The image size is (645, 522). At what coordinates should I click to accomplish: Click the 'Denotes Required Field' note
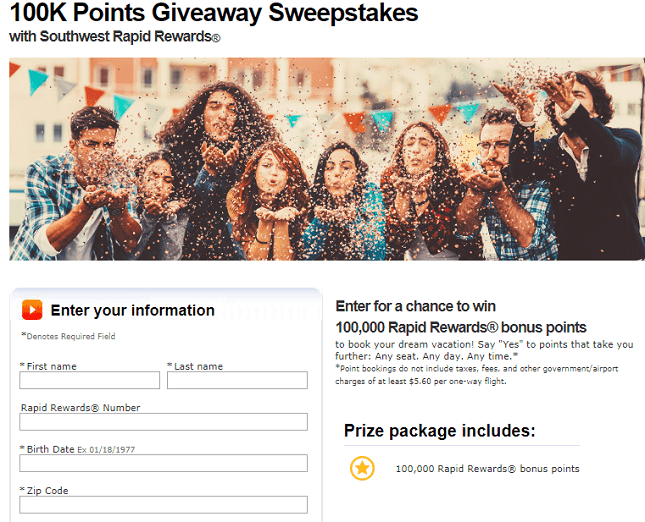68,336
